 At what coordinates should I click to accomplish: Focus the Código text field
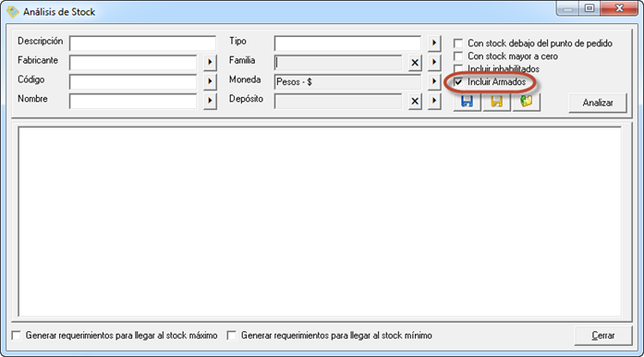pos(133,81)
